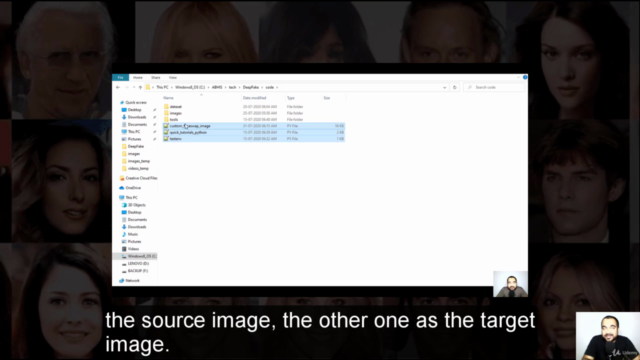Open Downloads under This PC tree
Viewport: 640px width, 360px height.
137,227
